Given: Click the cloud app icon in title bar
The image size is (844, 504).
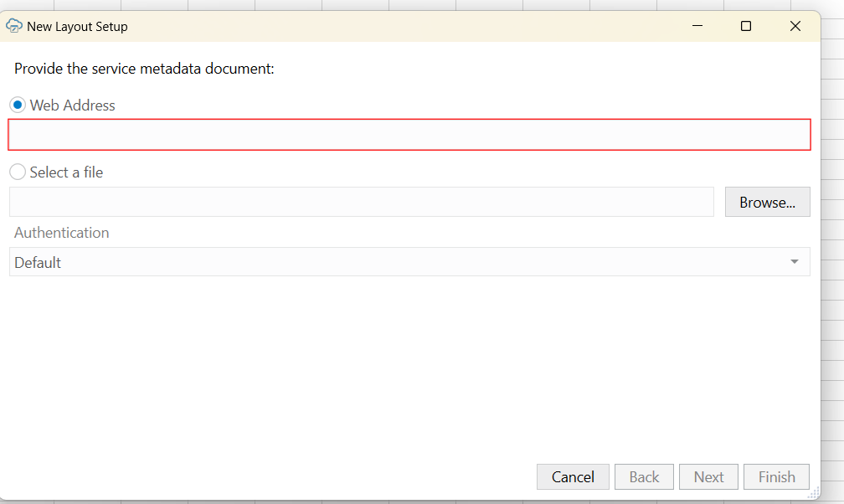Looking at the screenshot, I should pos(14,26).
